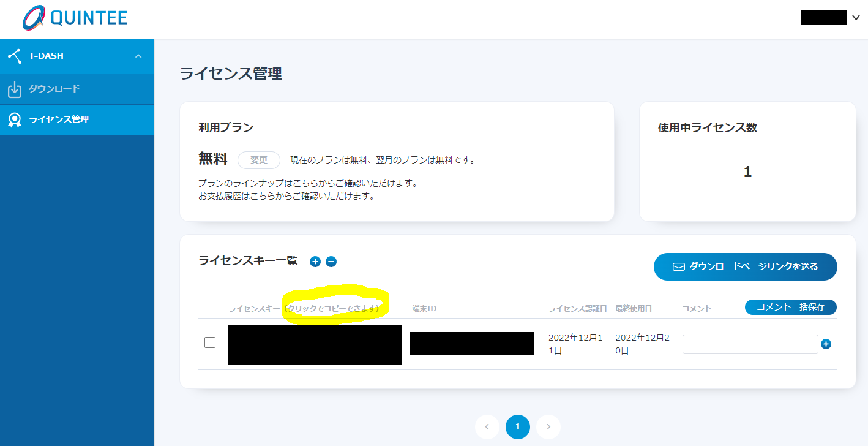Click the 使用中ライセンス数 value 1

[x=747, y=172]
